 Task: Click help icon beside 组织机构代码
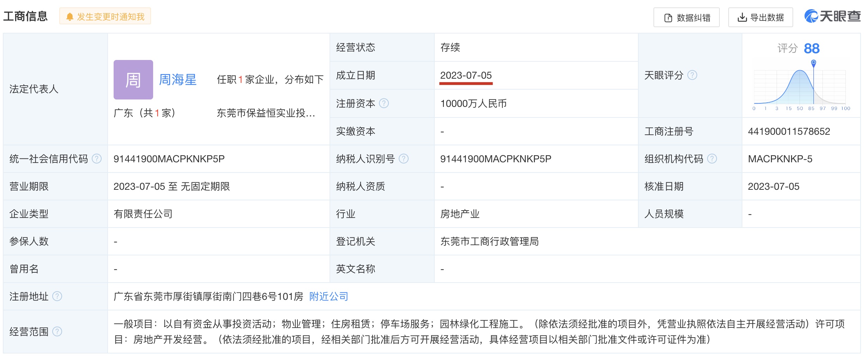point(712,159)
